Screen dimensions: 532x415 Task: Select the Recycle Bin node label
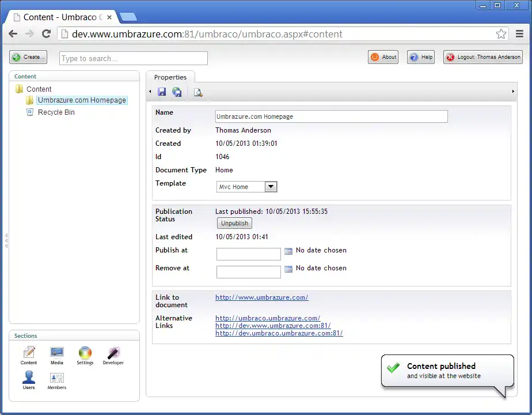click(56, 112)
